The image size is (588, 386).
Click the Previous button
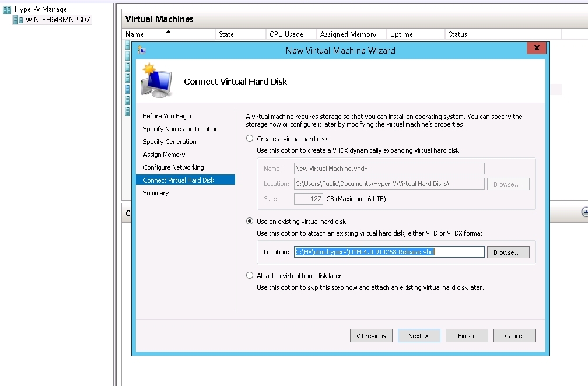point(371,336)
